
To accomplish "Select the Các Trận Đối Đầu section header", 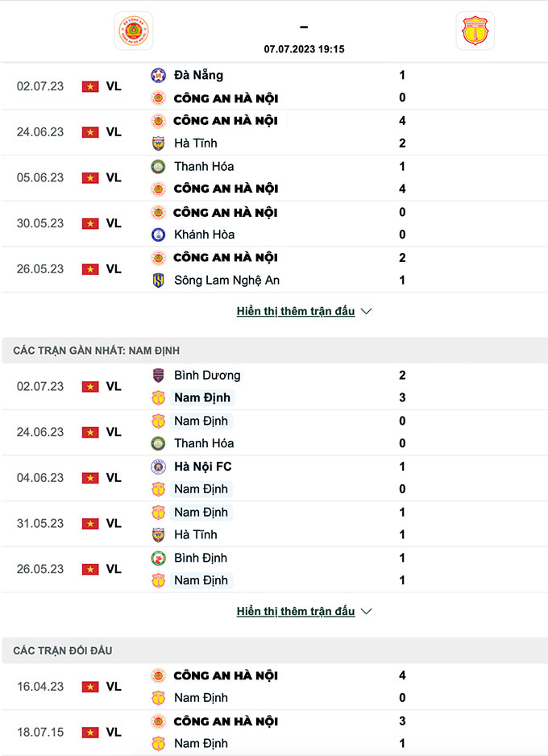I will tap(63, 650).
